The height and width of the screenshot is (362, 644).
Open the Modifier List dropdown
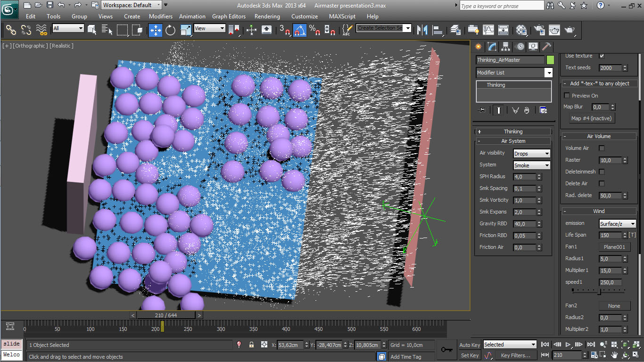[514, 73]
